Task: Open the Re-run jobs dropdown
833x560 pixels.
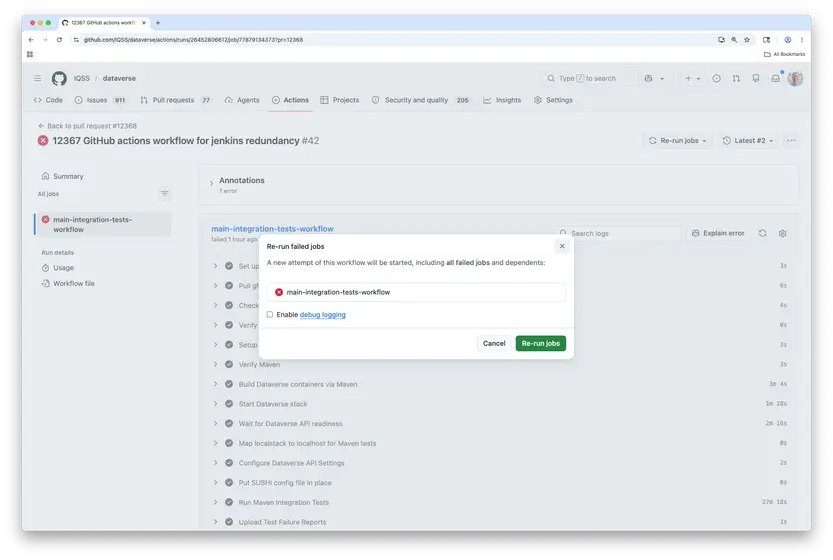Action: (677, 141)
